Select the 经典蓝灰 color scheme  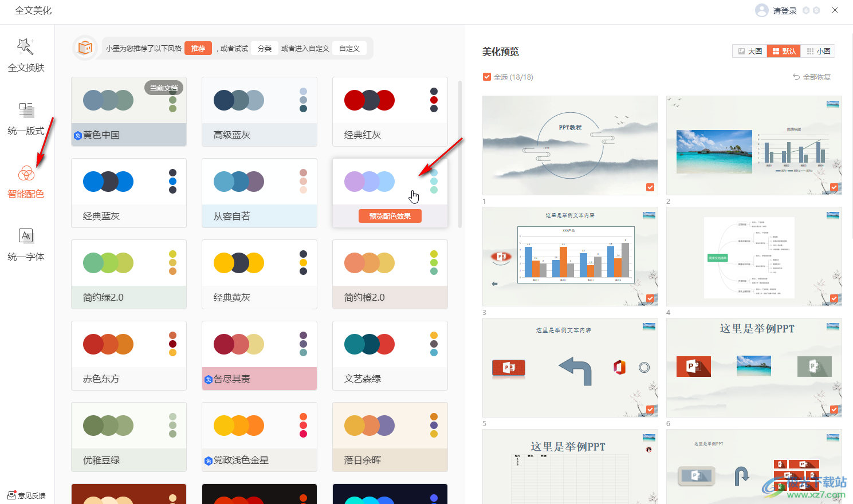point(129,193)
